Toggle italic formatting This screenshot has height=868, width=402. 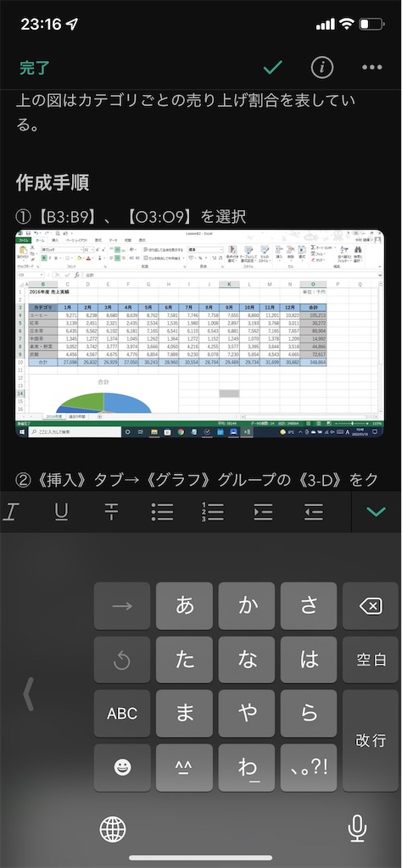9,513
